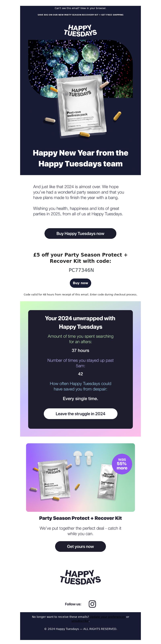Click the 'was 55% more' purple badge
Screen dimensions: 161x644
122,464
